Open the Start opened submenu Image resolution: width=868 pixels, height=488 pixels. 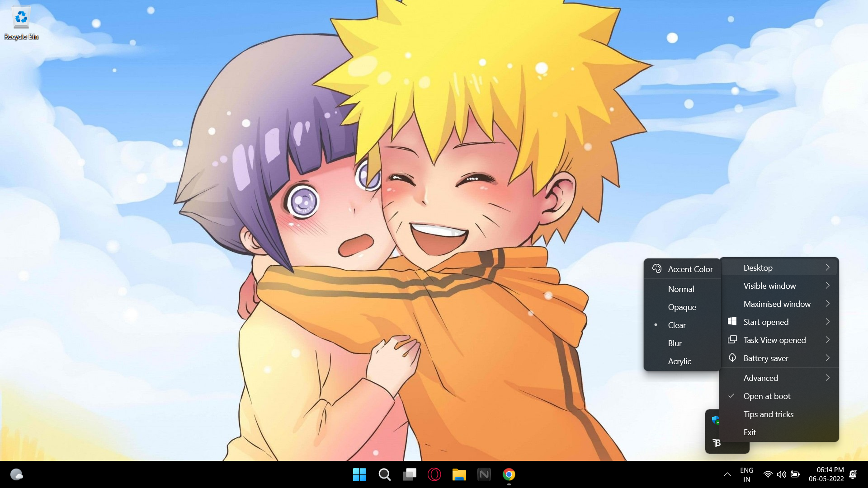(779, 322)
